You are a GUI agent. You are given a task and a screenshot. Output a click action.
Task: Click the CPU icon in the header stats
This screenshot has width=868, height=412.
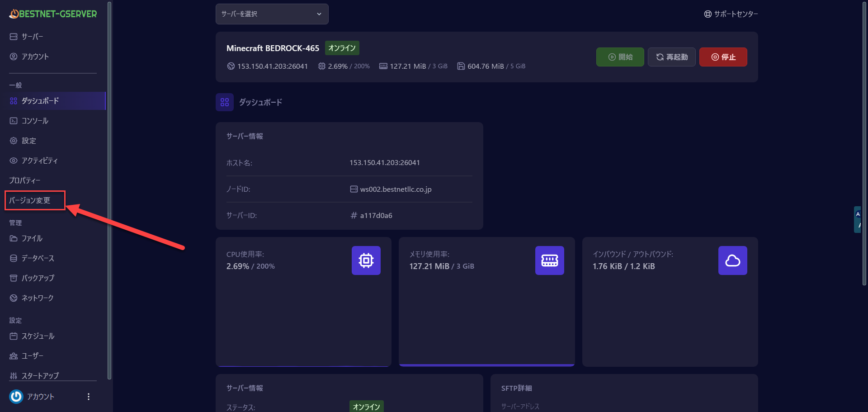[x=322, y=66]
